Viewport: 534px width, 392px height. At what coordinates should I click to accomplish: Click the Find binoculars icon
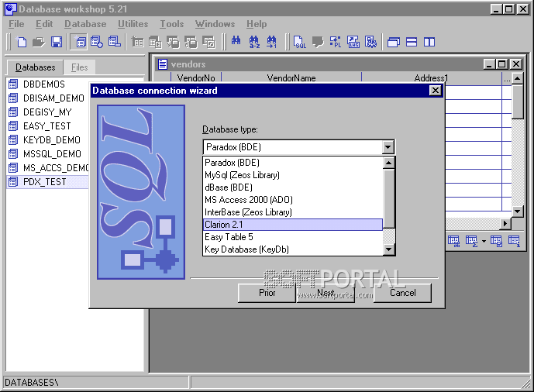coord(236,41)
